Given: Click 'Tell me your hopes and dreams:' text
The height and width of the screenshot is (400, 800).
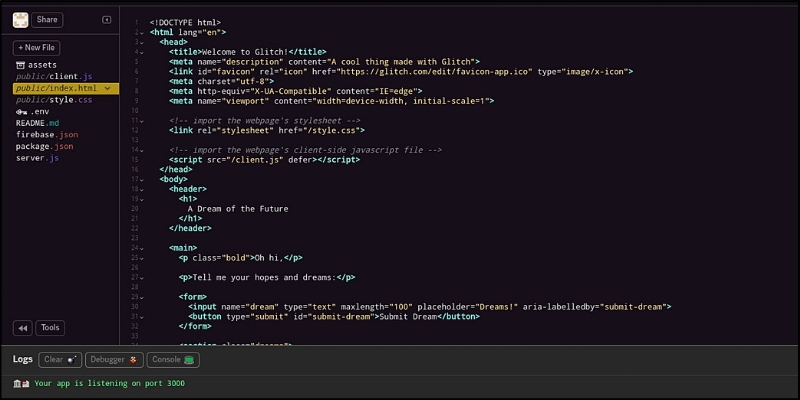Looking at the screenshot, I should [x=264, y=278].
